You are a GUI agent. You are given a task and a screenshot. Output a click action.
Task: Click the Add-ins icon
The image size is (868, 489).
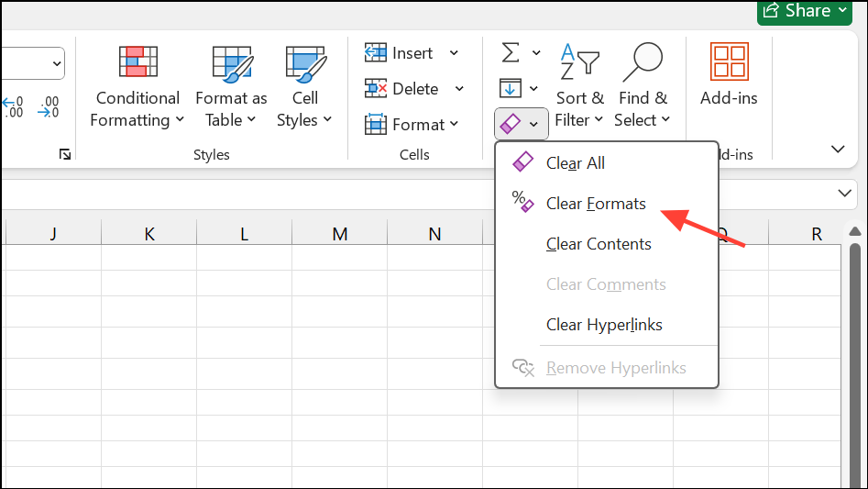point(729,62)
